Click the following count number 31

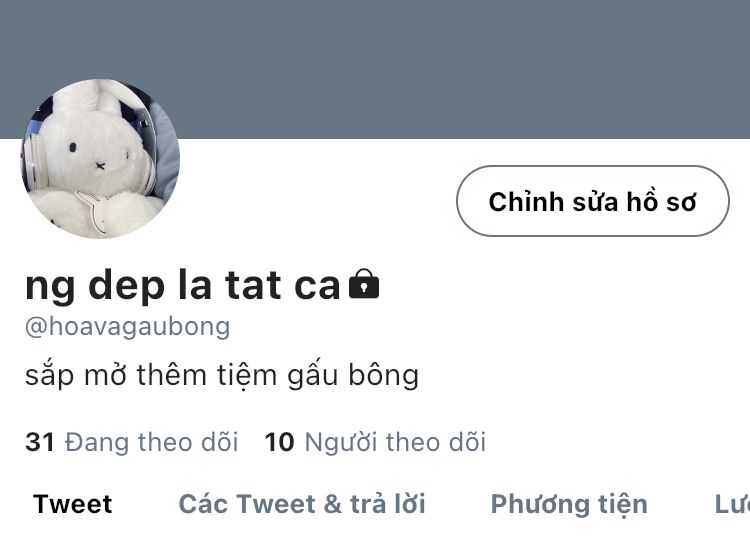(40, 442)
